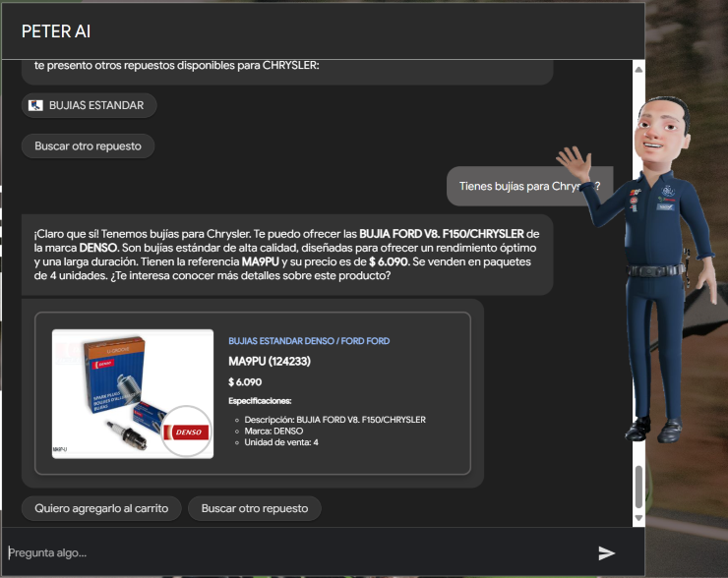Click the upper Buscar otro repuesto chip
The height and width of the screenshot is (578, 728).
click(88, 146)
